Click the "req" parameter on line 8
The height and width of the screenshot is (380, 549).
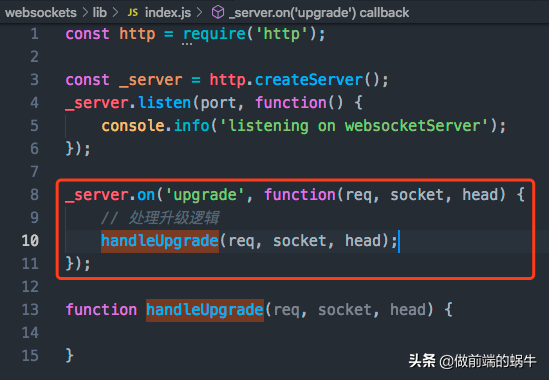point(359,196)
